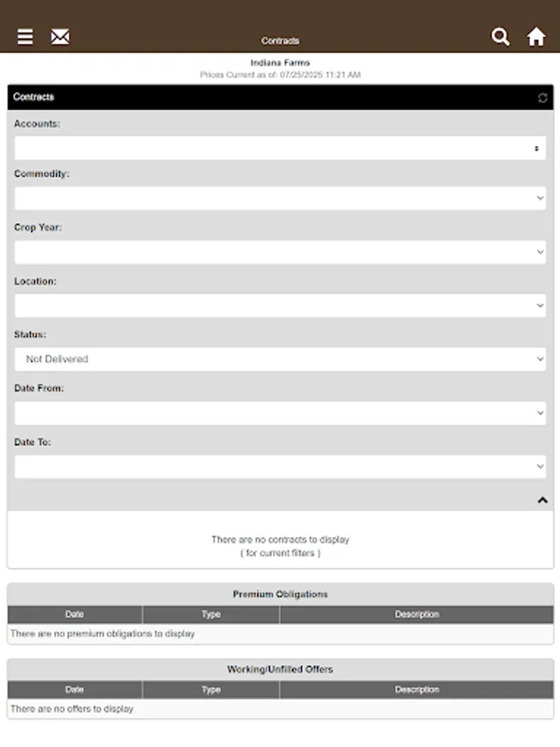This screenshot has width=560, height=747.
Task: Click the search magnifier icon
Action: click(500, 37)
